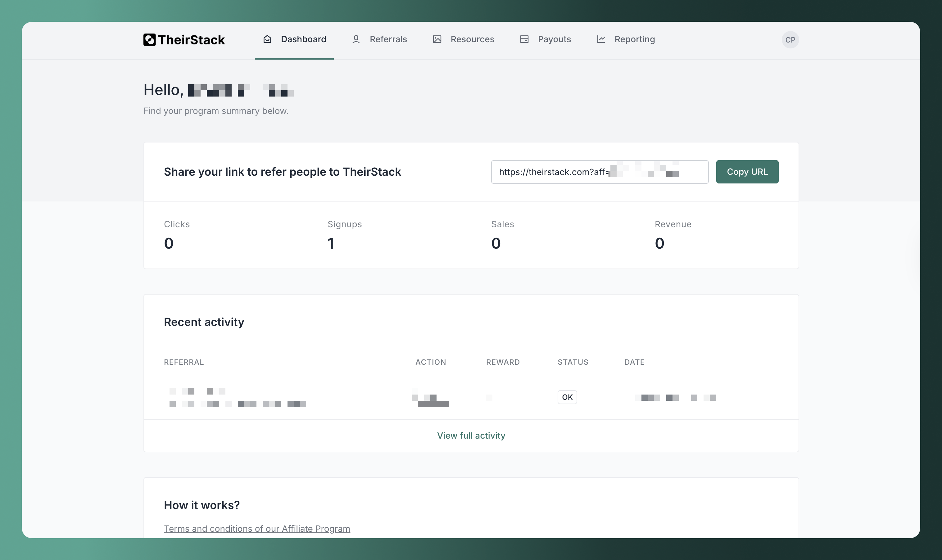This screenshot has height=560, width=942.
Task: Click the Clicks stat value
Action: point(168,243)
